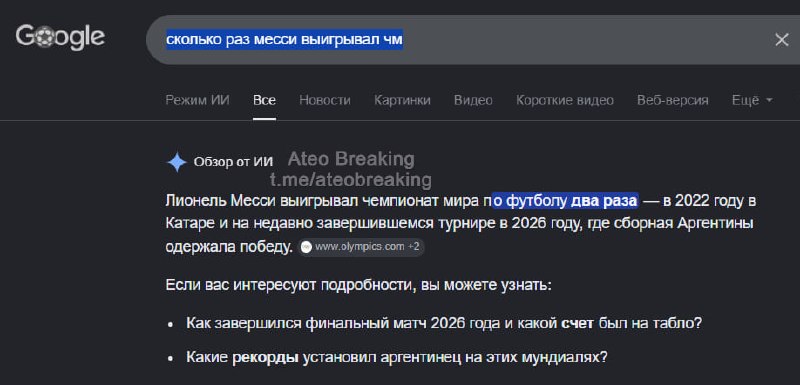Image resolution: width=800 pixels, height=385 pixels.
Task: Select the question about the 2026 final match score
Action: 444,323
